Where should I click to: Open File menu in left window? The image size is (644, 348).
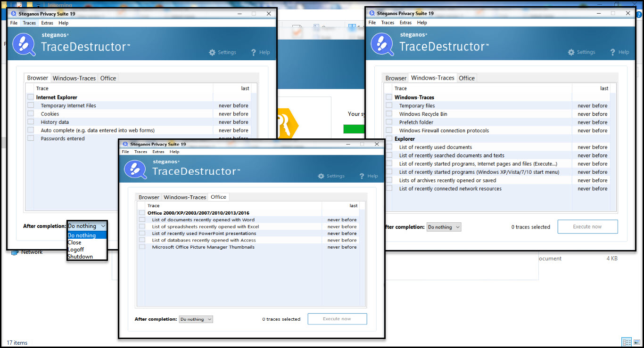pyautogui.click(x=14, y=23)
